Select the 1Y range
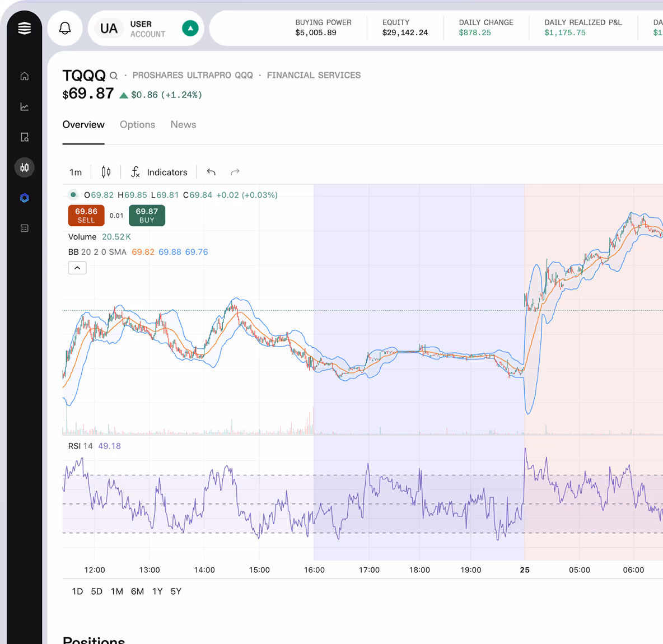 point(157,591)
